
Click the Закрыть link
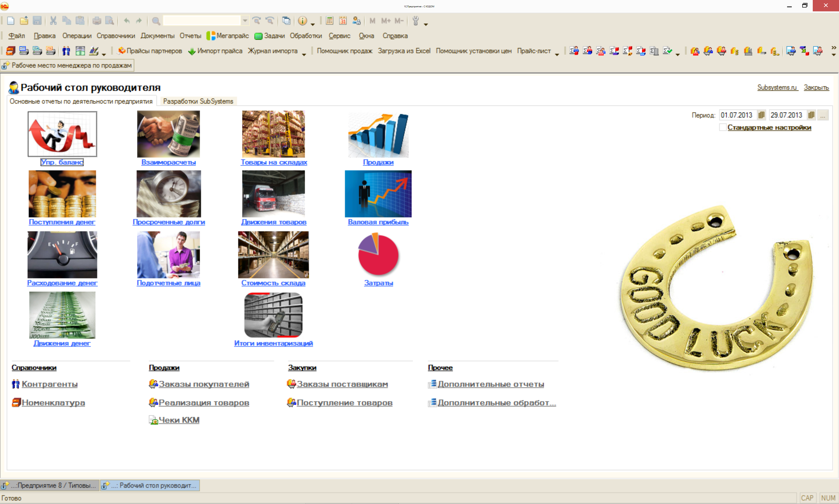click(816, 87)
